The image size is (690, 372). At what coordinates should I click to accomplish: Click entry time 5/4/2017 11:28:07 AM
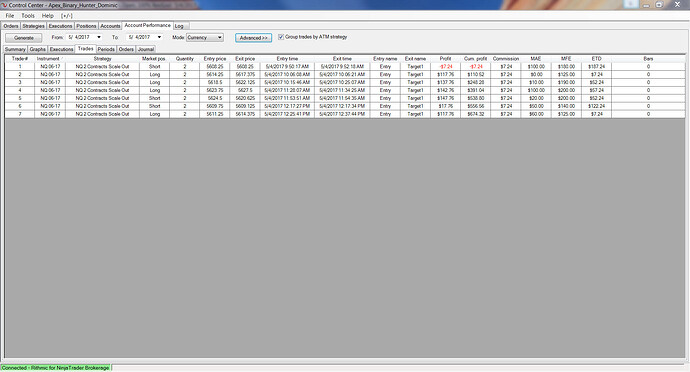pos(287,90)
